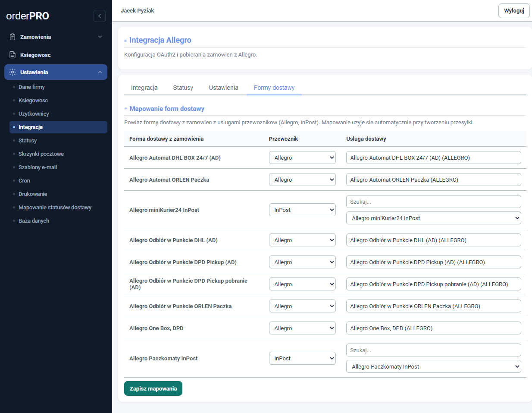Collapse the Ustawienia menu chevron
Screen dimensions: 532x413
tap(100, 73)
